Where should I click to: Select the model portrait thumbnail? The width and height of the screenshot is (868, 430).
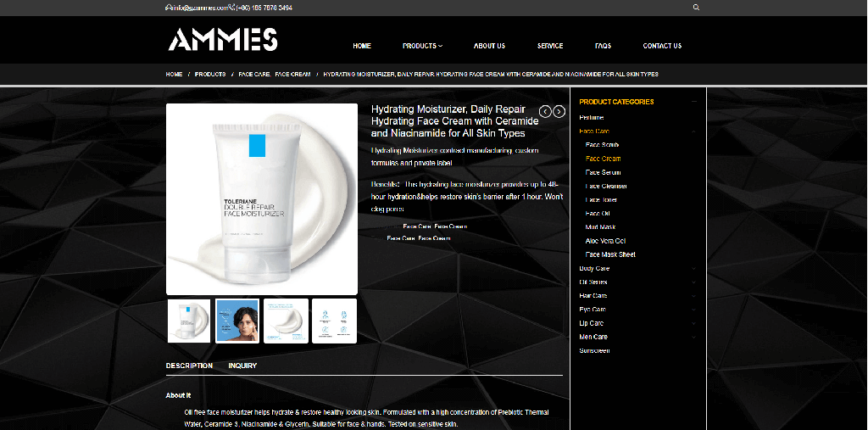click(237, 321)
